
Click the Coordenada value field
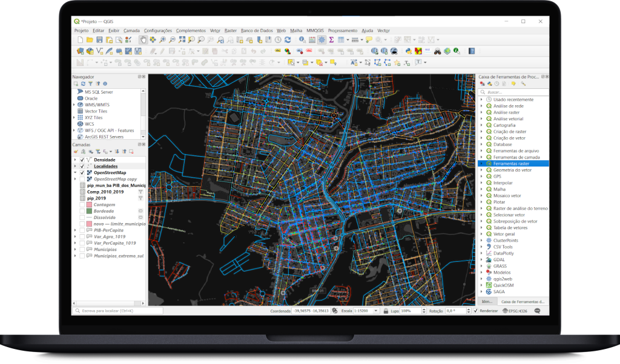pos(311,311)
